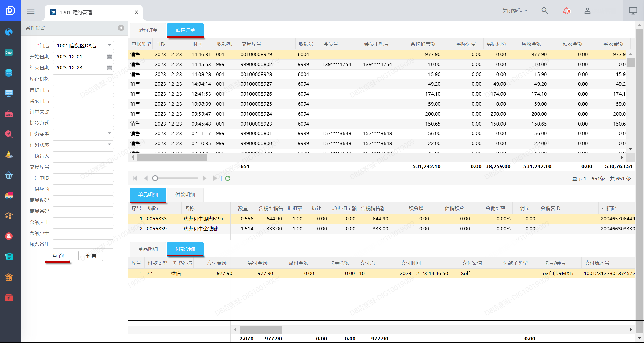This screenshot has height=343, width=644.
Task: Open the teal clipboard list sidebar icon
Action: click(9, 256)
